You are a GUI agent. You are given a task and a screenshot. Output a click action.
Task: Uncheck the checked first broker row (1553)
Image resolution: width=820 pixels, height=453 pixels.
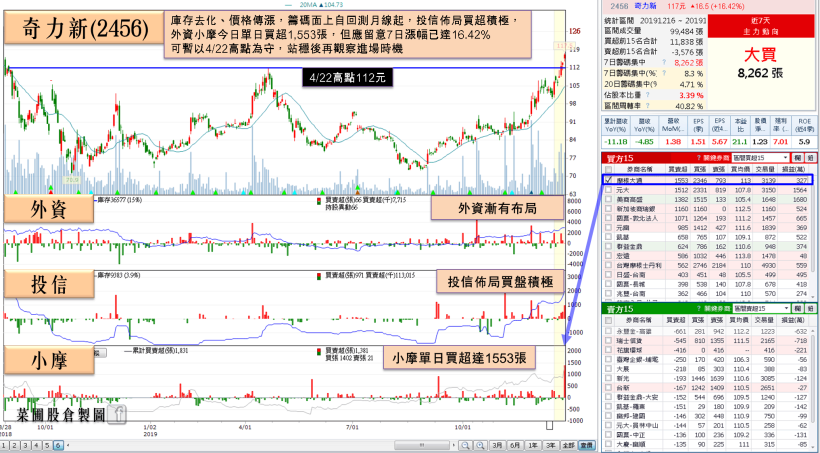click(608, 179)
